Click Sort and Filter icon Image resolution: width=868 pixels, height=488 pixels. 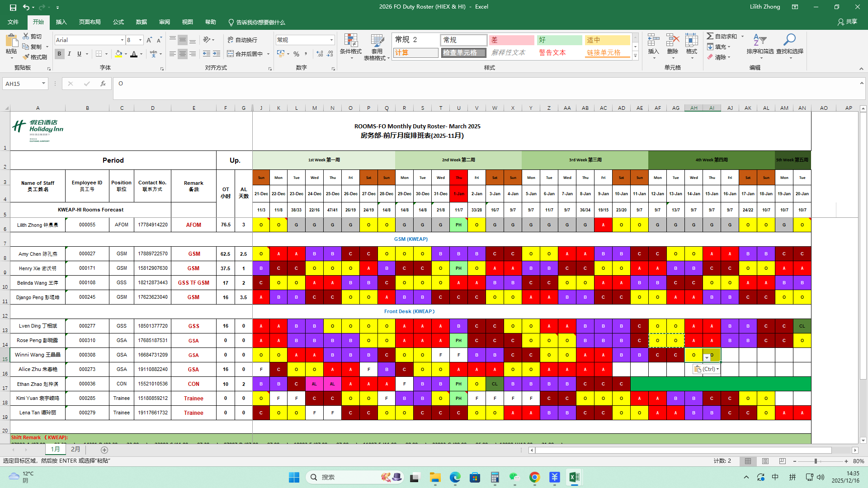pyautogui.click(x=759, y=41)
